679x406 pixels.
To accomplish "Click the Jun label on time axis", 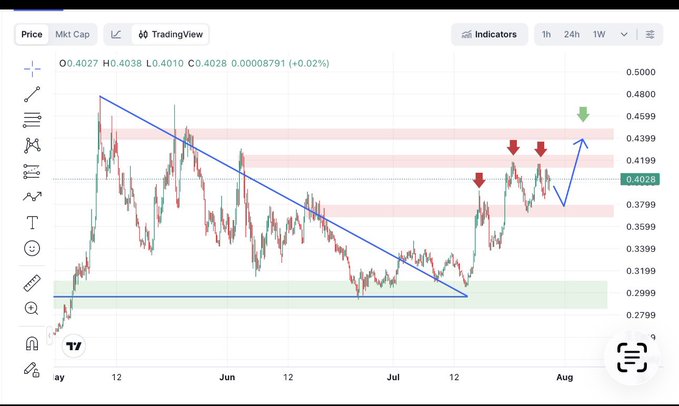I will pos(227,377).
